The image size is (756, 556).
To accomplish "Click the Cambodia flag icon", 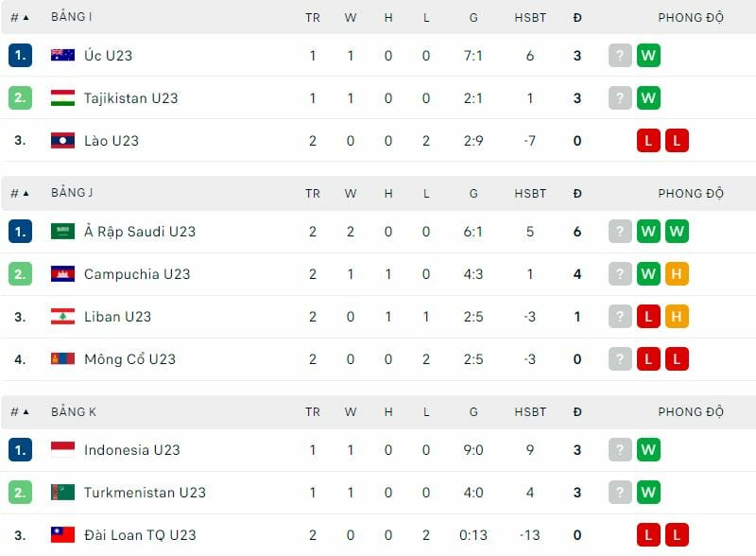I will pyautogui.click(x=62, y=273).
